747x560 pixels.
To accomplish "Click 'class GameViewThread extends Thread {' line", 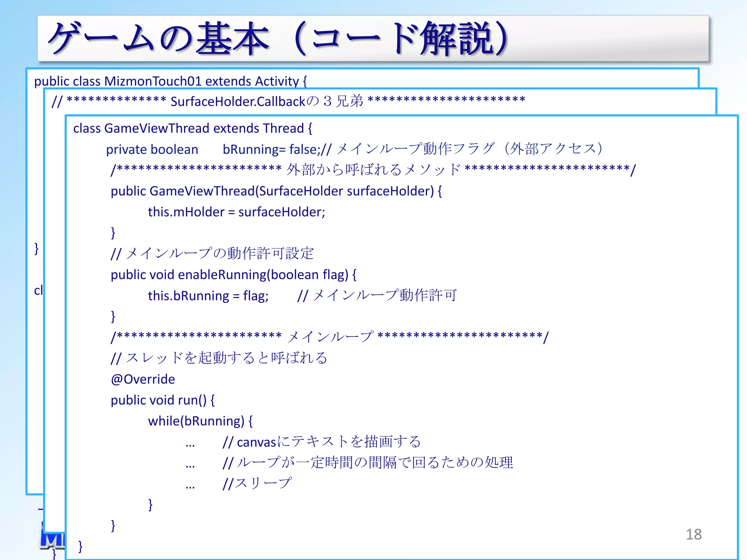I will tap(193, 128).
